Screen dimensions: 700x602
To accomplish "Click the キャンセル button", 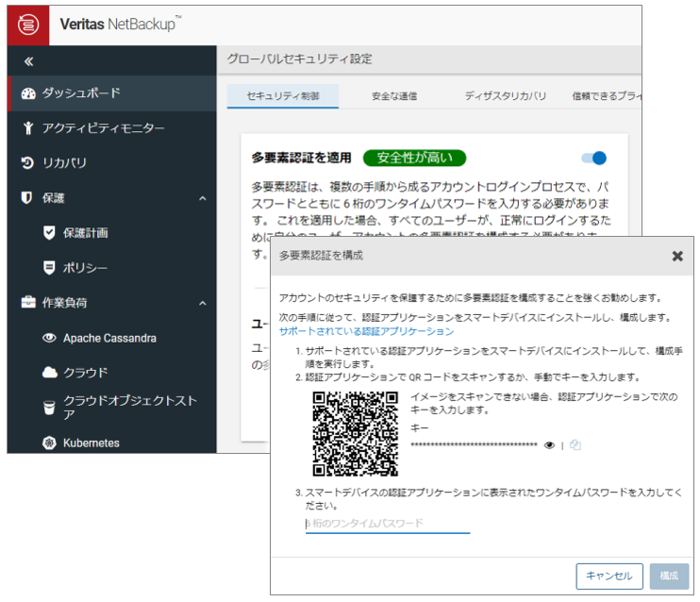I will 609,577.
